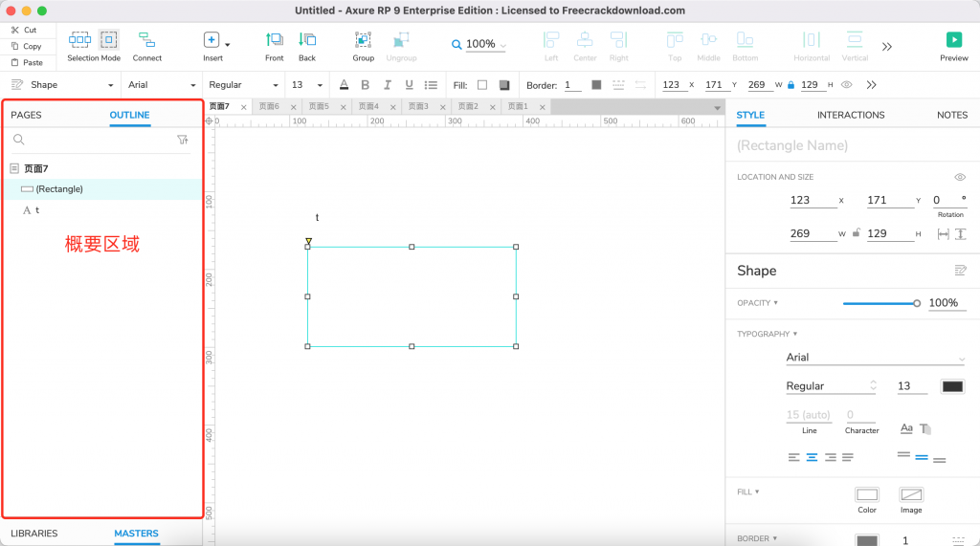Open the Arial font dropdown in Typography
Image resolution: width=980 pixels, height=546 pixels.
(875, 358)
